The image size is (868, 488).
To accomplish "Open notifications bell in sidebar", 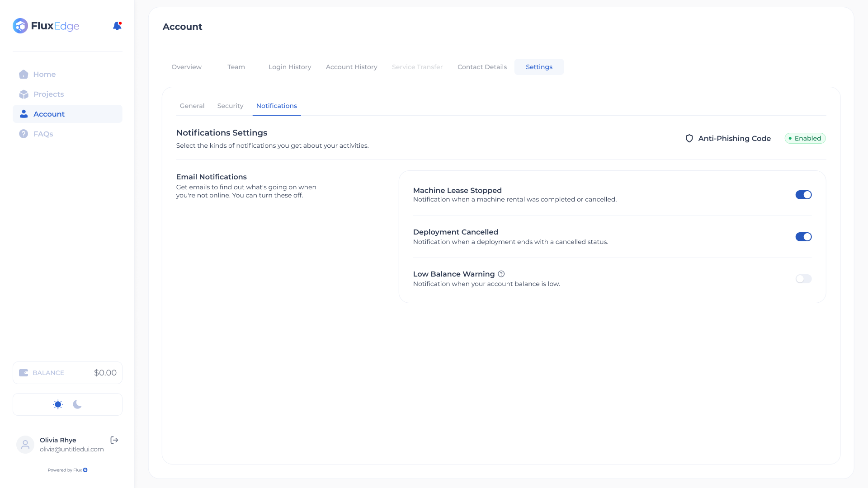I will (117, 26).
